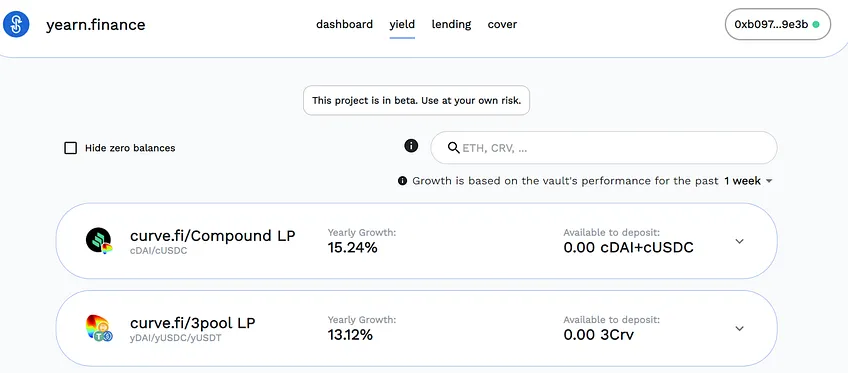Click the yearn.finance title text

pos(96,25)
